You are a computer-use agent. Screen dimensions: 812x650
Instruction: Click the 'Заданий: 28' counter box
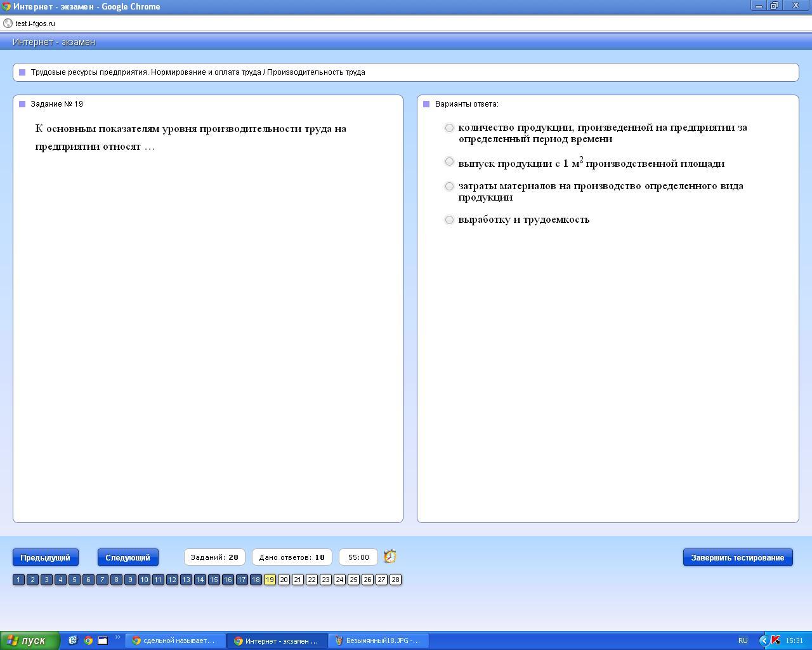(x=214, y=557)
